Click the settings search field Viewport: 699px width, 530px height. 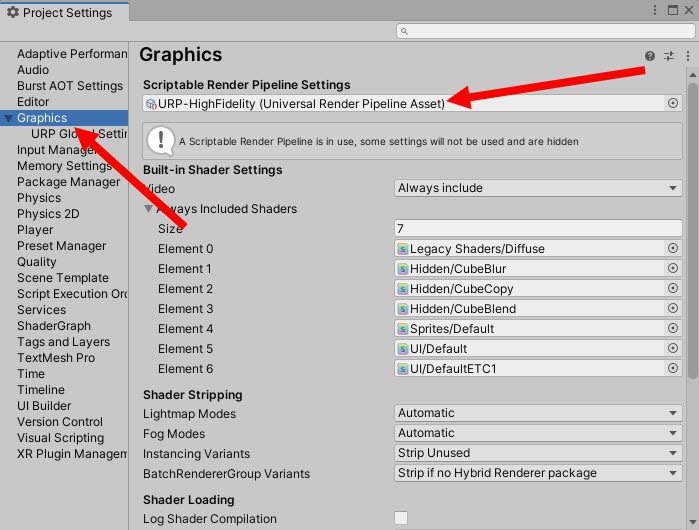(x=545, y=31)
